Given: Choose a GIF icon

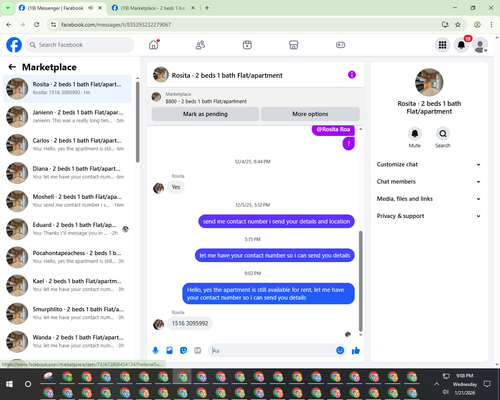Looking at the screenshot, I should (198, 350).
